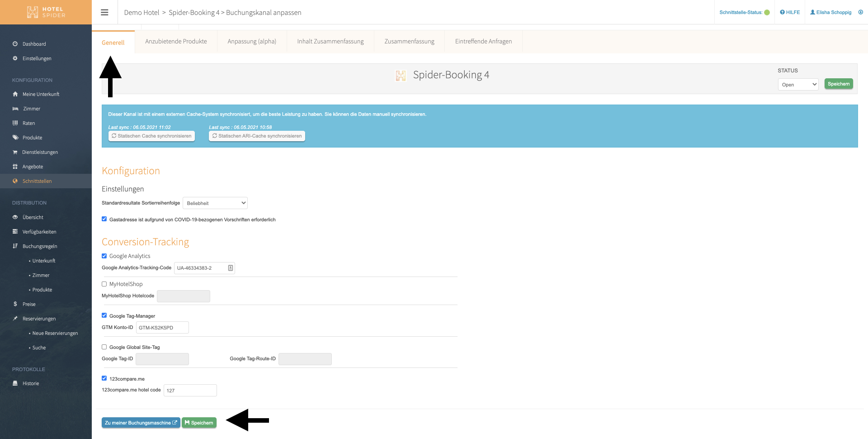Expand the Sortierreihenfolge dropdown showing Beliebheit
868x439 pixels.
[x=215, y=203]
